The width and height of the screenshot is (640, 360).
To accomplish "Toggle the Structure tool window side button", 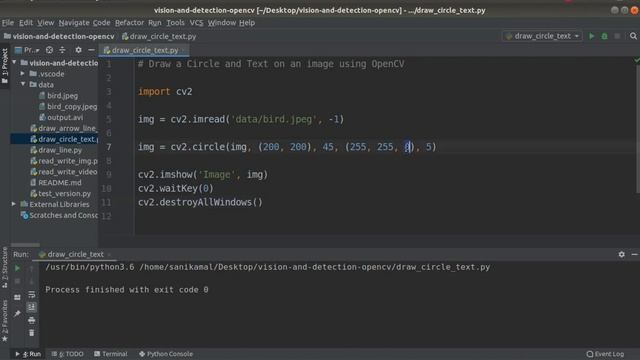I will pyautogui.click(x=4, y=268).
